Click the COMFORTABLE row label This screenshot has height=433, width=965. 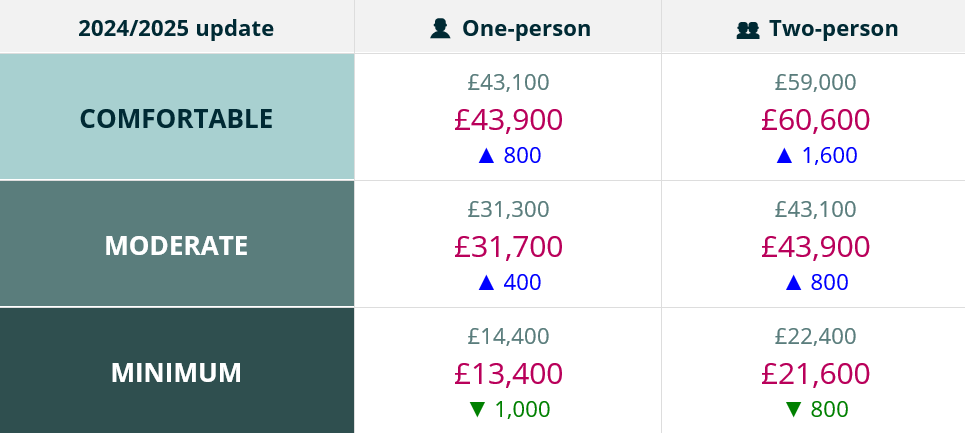176,118
